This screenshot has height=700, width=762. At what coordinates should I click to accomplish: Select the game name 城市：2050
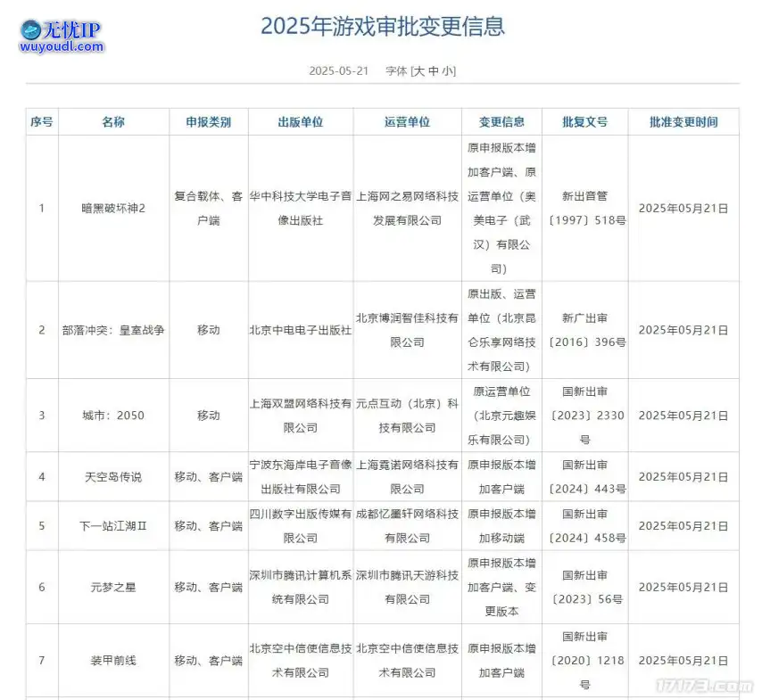pyautogui.click(x=113, y=416)
